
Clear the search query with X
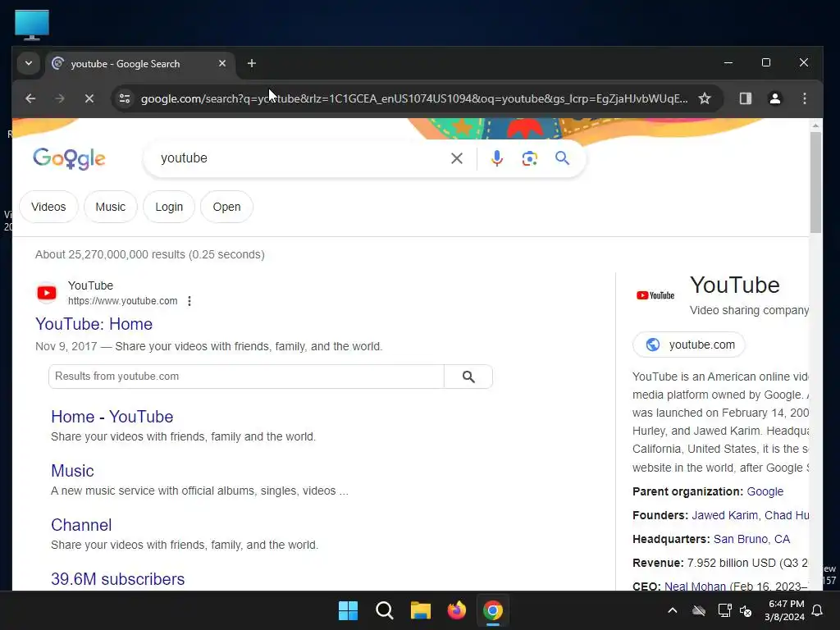click(456, 158)
